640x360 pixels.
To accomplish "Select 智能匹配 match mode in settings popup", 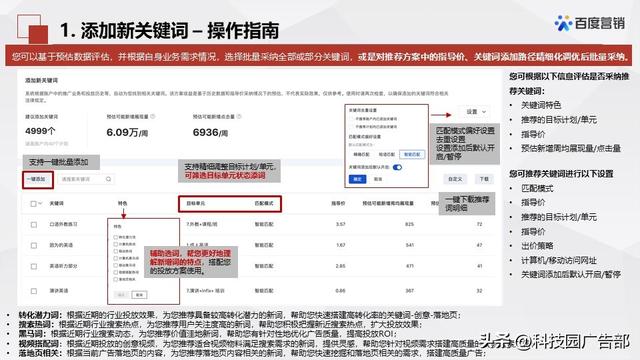I will [412, 155].
